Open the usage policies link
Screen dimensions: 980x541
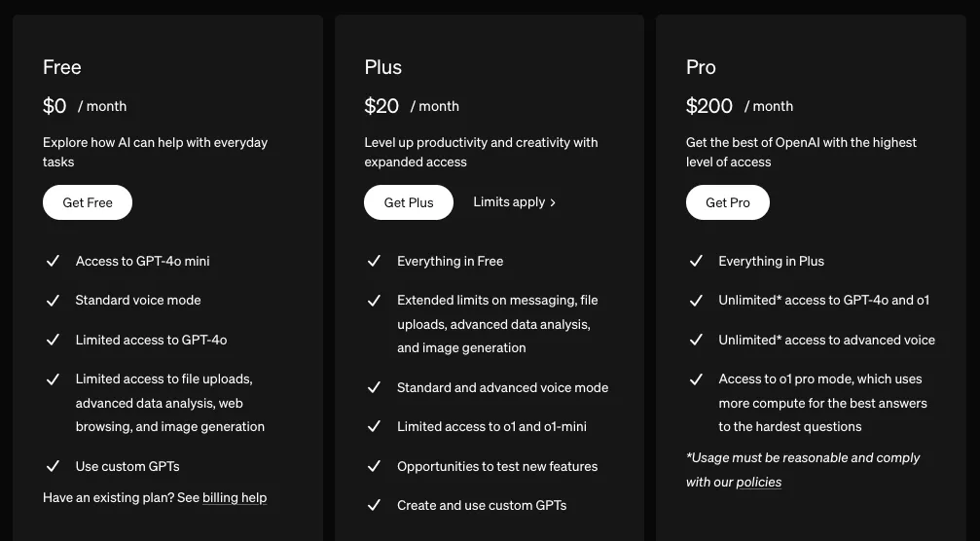[x=758, y=482]
